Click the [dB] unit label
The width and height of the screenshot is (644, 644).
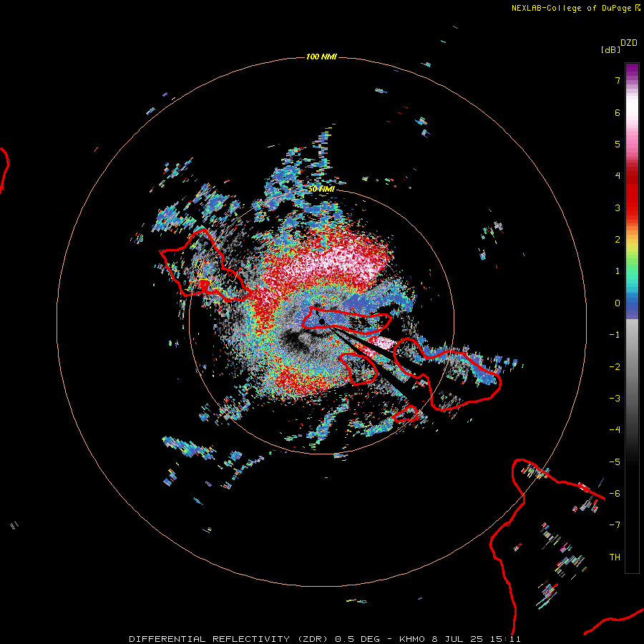[610, 49]
